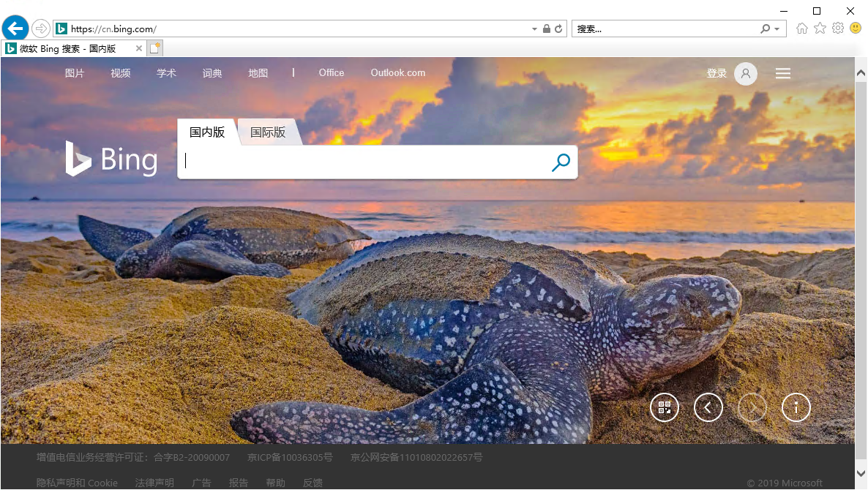Click the © 2019 Microsoft text
Screen dimensions: 868x490
(x=785, y=483)
